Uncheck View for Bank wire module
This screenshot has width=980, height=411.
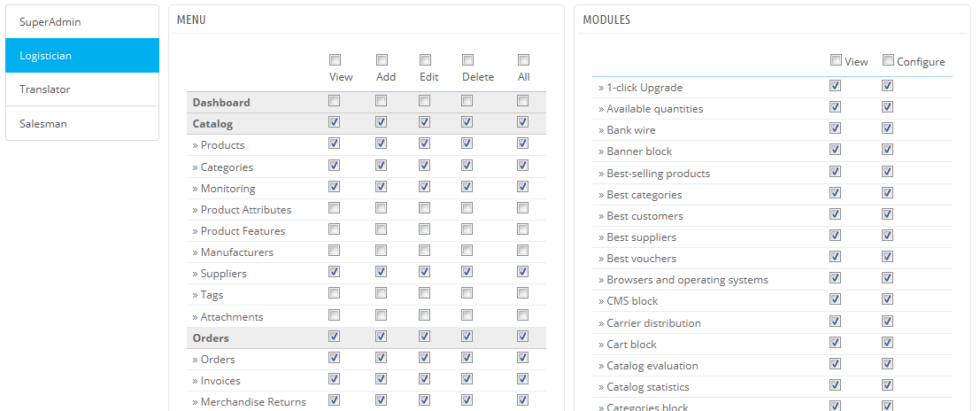coord(835,128)
